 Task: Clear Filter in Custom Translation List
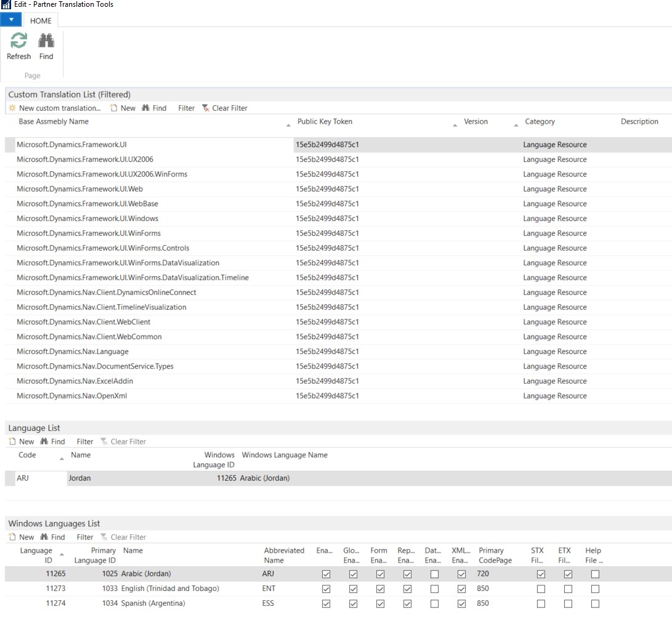pos(225,108)
